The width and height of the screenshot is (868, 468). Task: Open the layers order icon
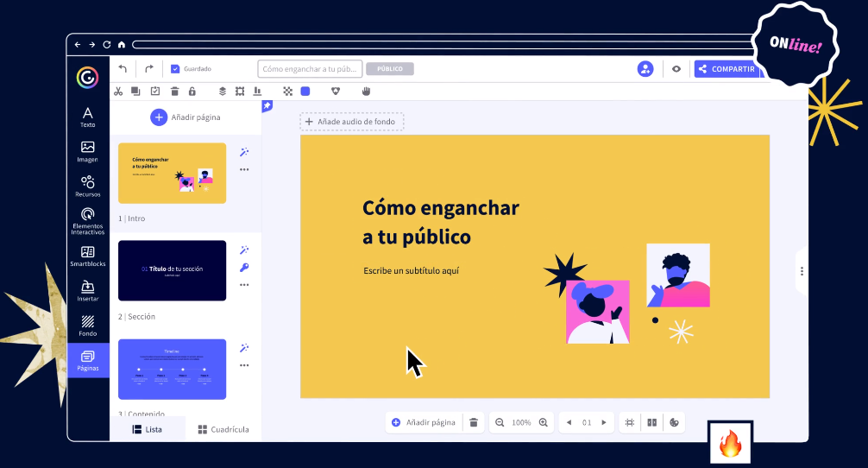[222, 92]
